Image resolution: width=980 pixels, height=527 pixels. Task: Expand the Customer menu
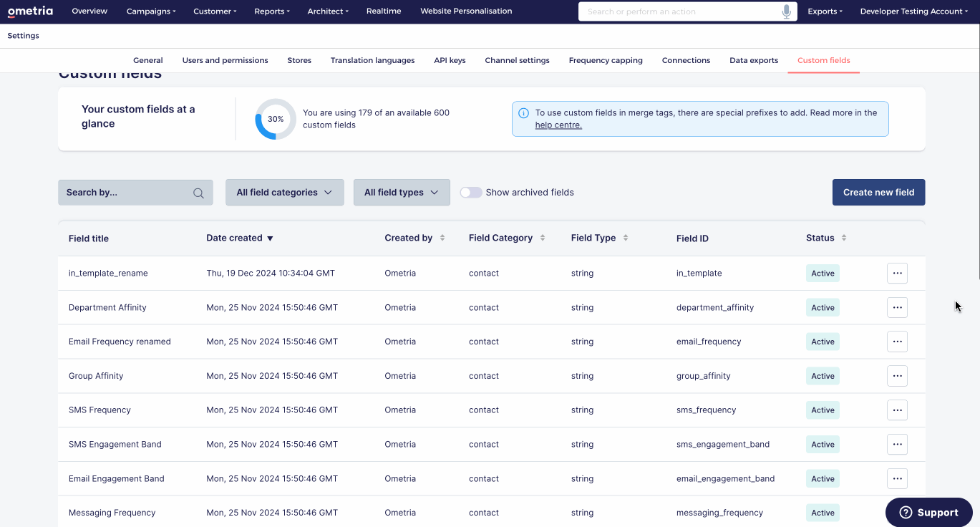point(215,11)
